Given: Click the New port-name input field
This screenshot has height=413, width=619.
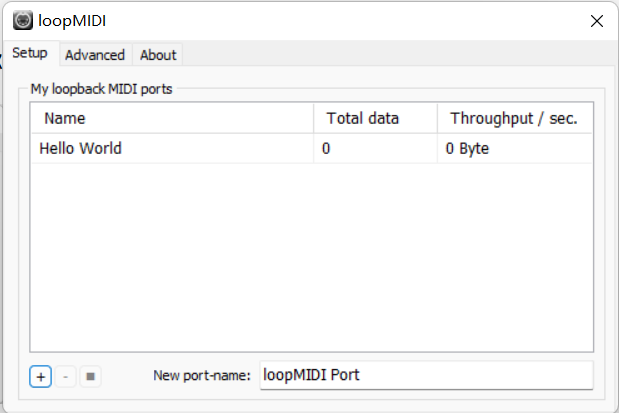Looking at the screenshot, I should 426,375.
